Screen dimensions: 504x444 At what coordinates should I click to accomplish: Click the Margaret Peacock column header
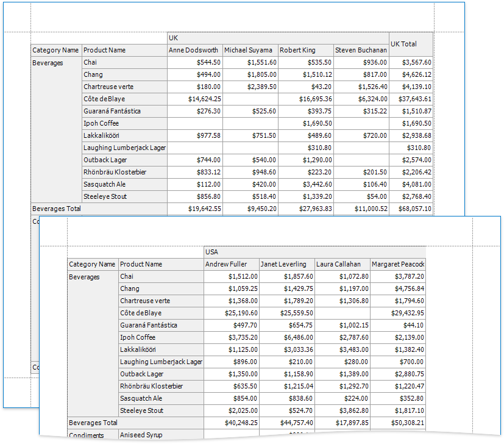point(397,264)
